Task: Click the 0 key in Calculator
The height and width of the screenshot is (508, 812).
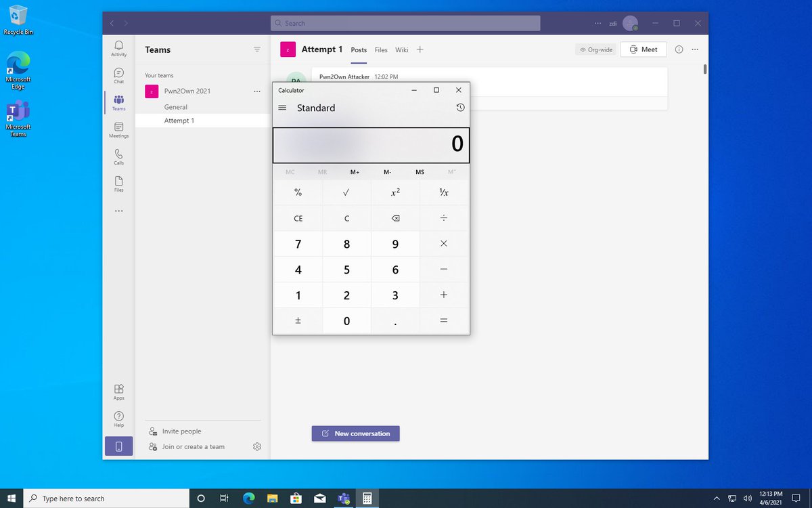Action: tap(346, 320)
